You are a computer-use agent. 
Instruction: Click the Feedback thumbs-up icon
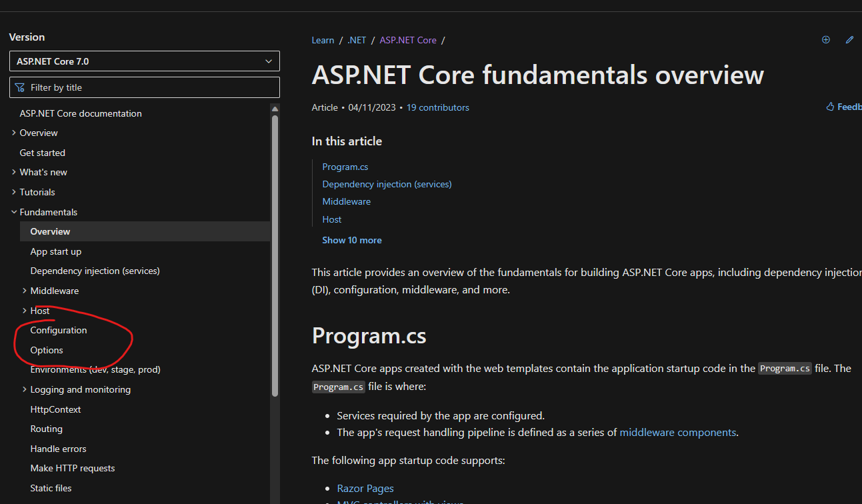tap(830, 107)
